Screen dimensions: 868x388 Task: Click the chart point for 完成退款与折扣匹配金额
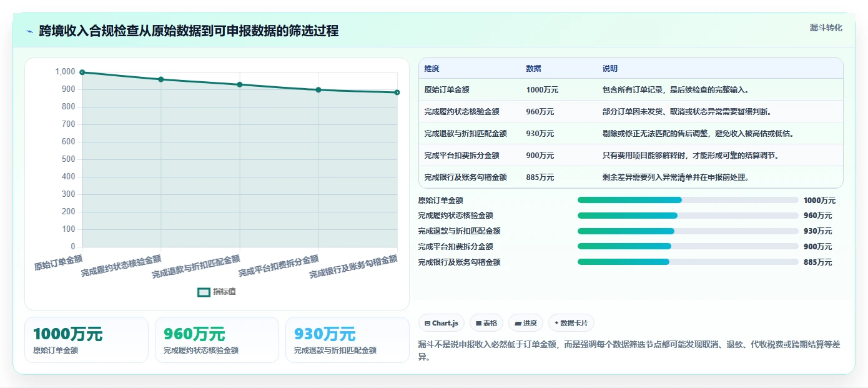tap(240, 84)
